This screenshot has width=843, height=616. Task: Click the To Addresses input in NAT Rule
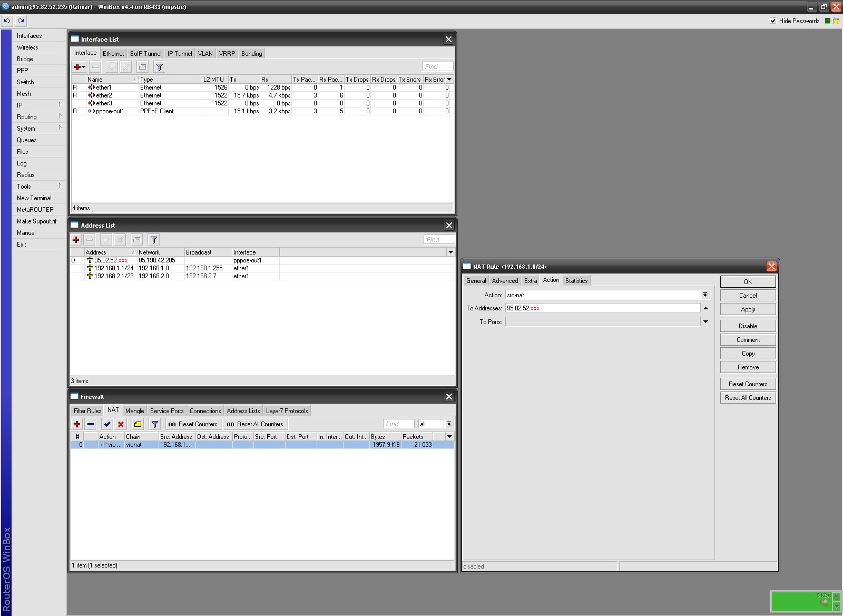(603, 308)
